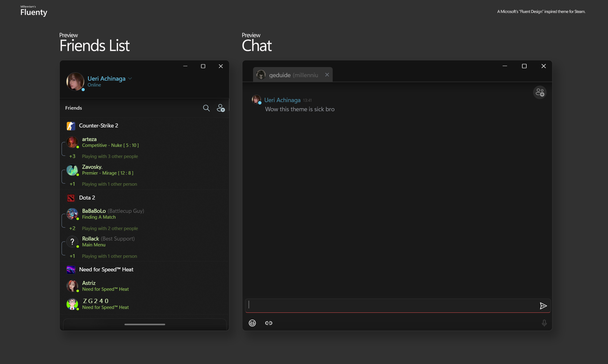Expand Rollack's party of +1 player
The height and width of the screenshot is (364, 608).
point(72,256)
